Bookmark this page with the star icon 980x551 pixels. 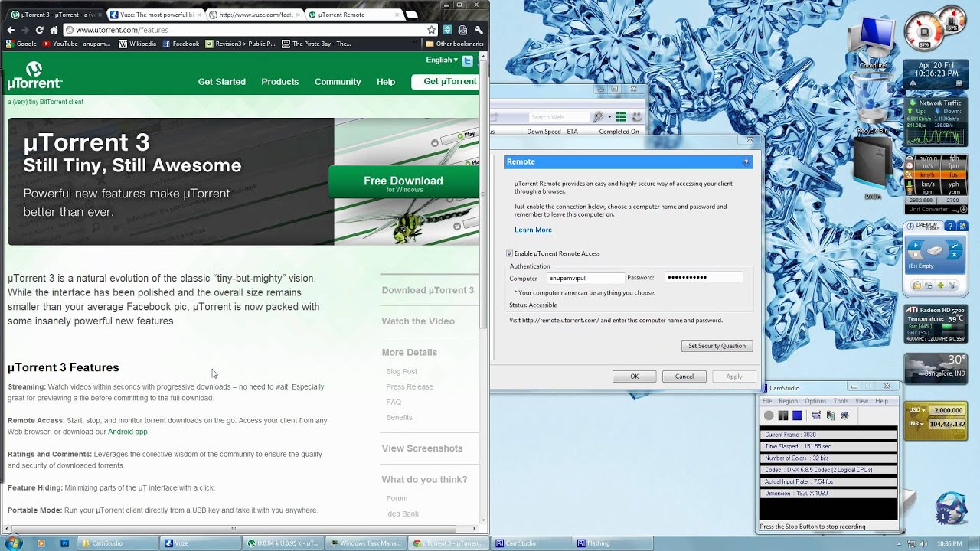click(432, 30)
